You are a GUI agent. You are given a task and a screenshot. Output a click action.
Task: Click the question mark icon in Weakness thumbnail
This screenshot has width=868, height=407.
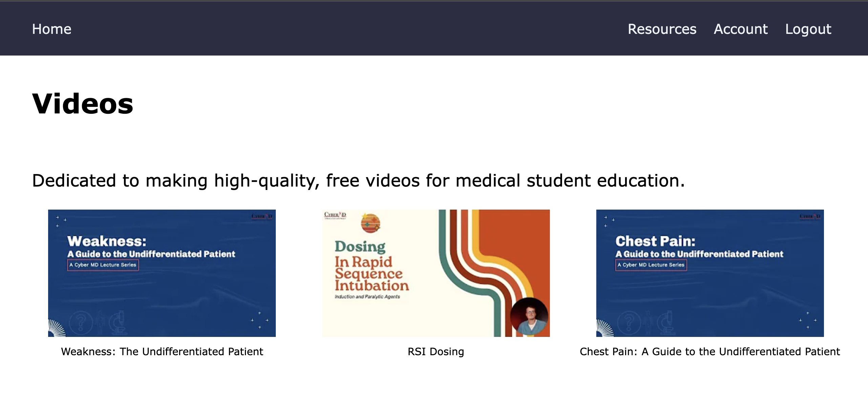pos(81,322)
